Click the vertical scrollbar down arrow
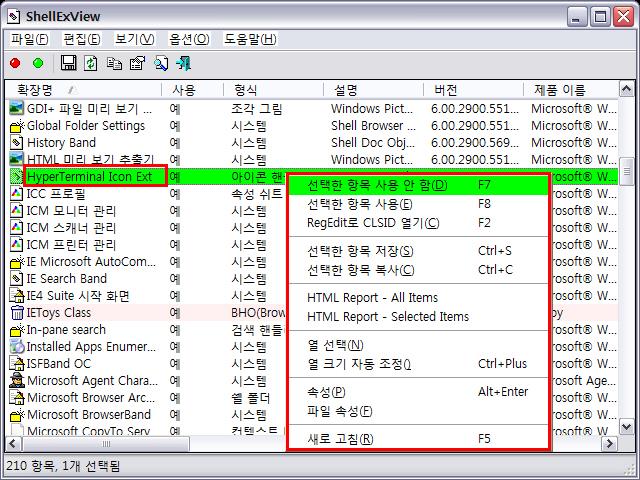The height and width of the screenshot is (480, 640). pos(627,427)
